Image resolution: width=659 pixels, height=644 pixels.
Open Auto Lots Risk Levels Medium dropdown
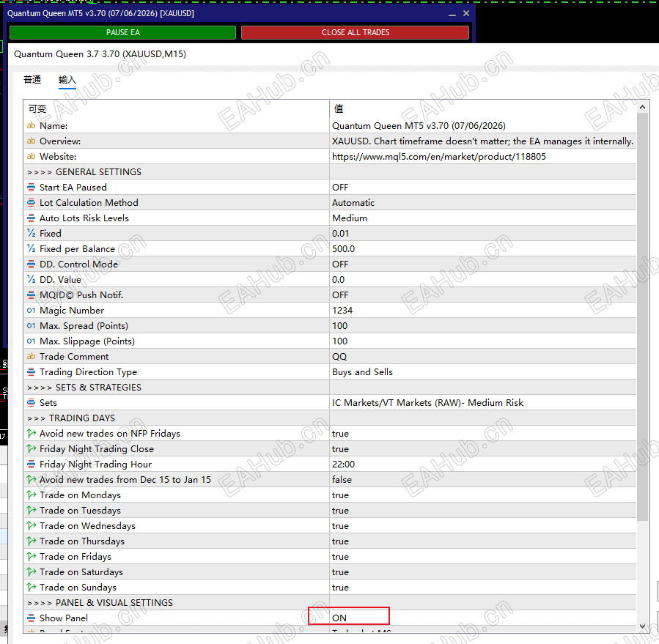(x=483, y=218)
